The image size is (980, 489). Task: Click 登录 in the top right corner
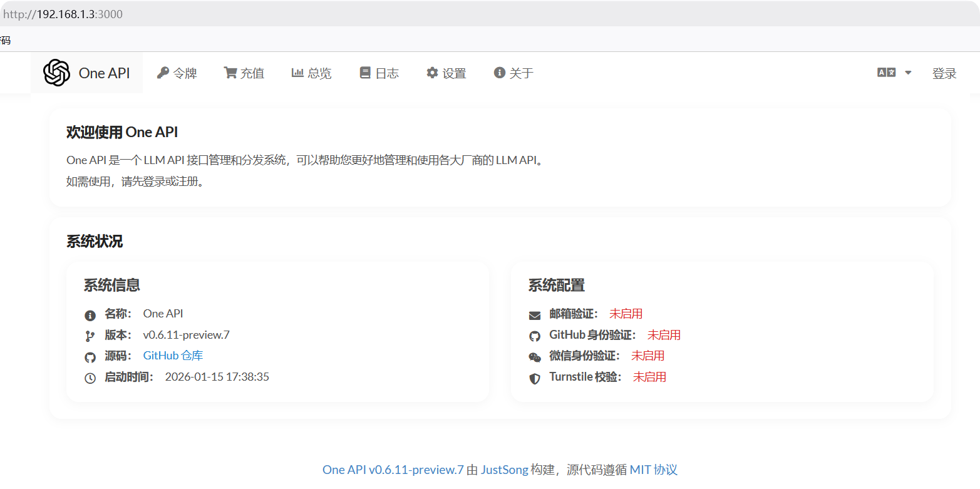[944, 72]
